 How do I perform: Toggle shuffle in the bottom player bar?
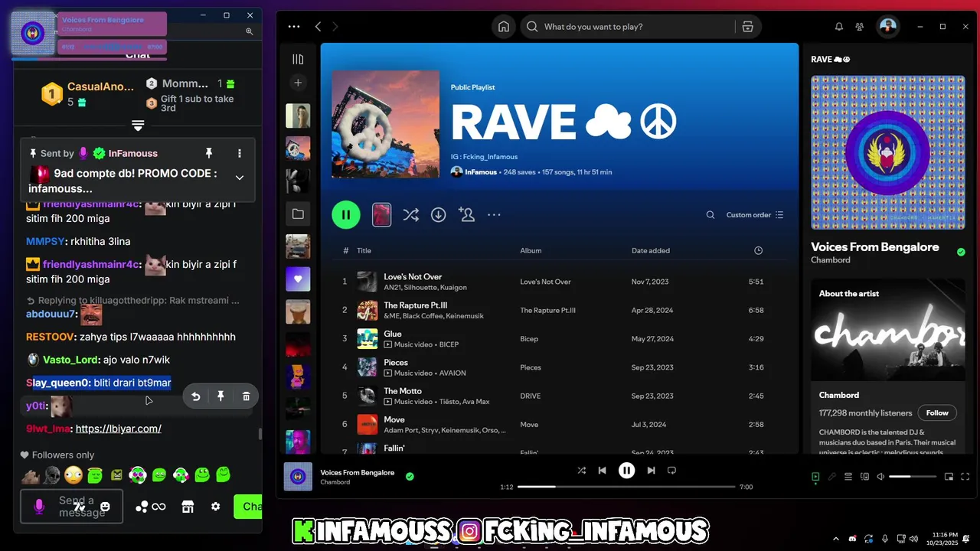point(582,471)
